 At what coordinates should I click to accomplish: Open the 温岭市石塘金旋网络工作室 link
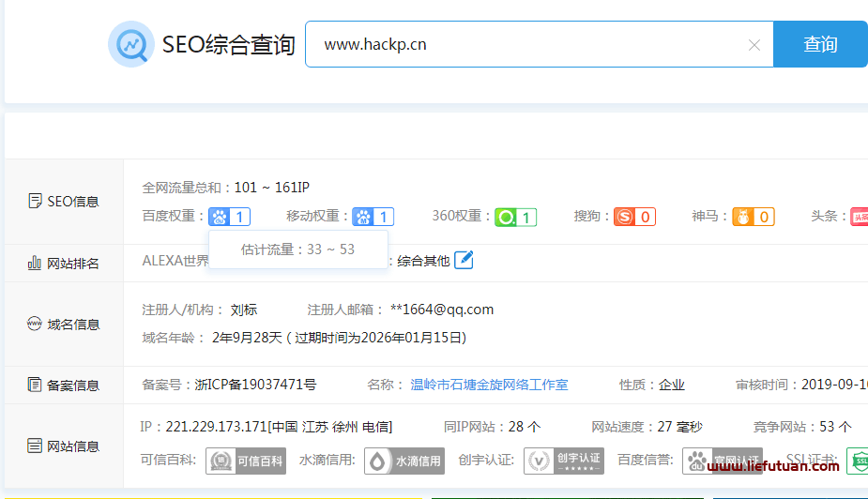[x=489, y=385]
